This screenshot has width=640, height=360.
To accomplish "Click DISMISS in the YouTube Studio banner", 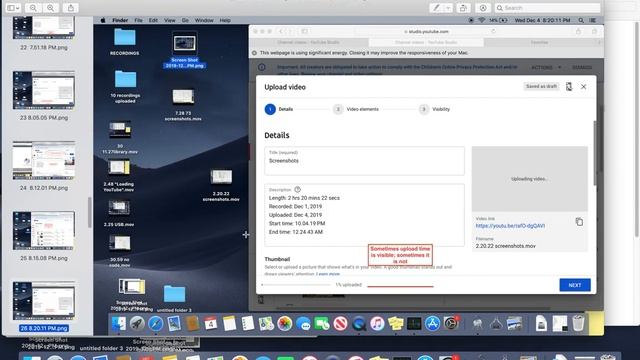I will tap(582, 67).
